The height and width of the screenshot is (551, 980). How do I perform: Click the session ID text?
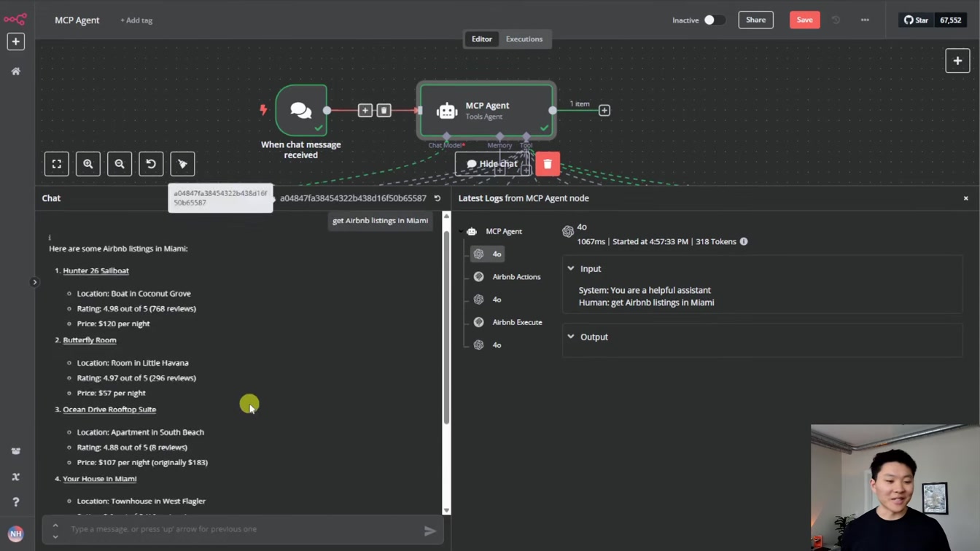point(353,198)
